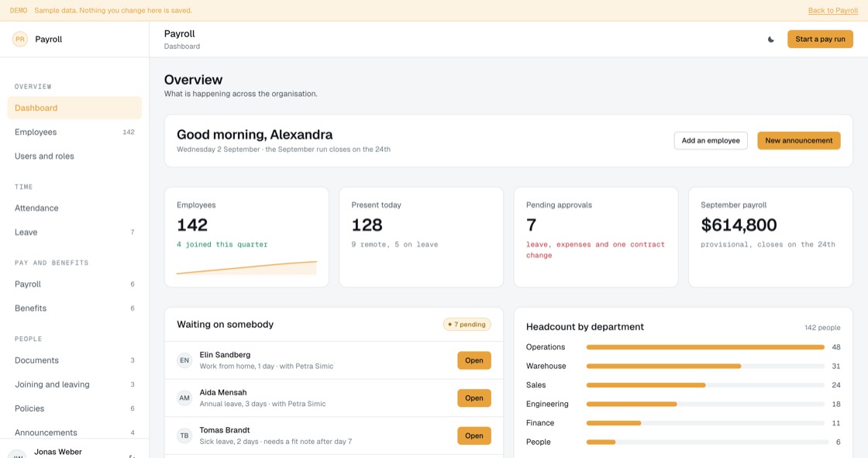Viewport: 868px width, 458px height.
Task: Click Aida Mensah's AM avatar
Action: [x=184, y=398]
